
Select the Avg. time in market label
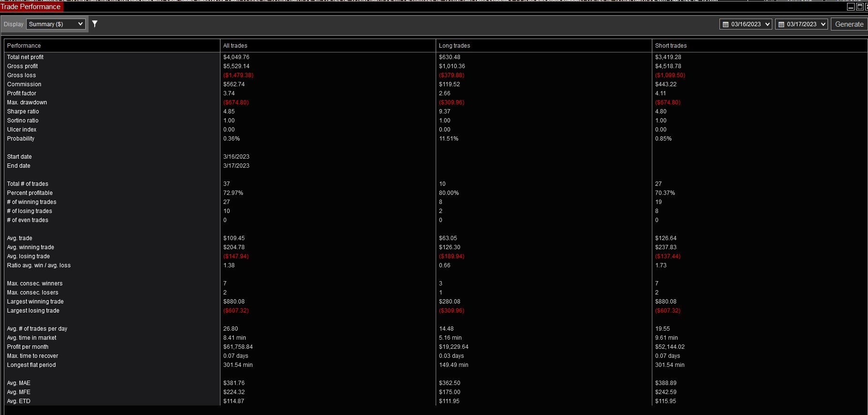32,338
